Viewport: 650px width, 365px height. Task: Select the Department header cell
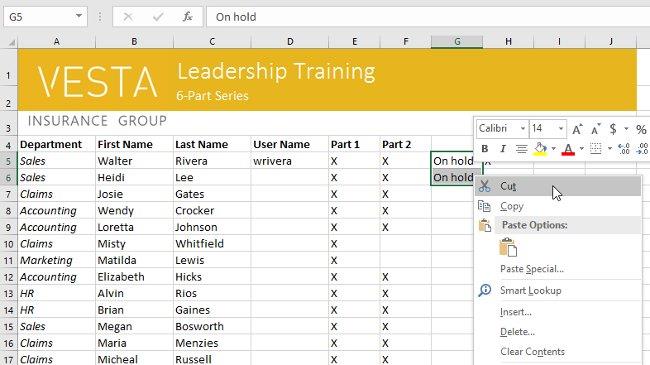tap(56, 144)
